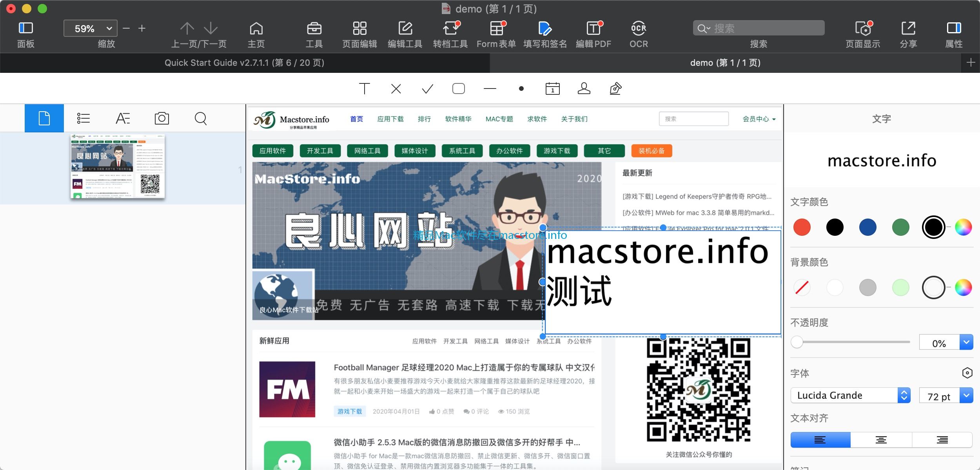The height and width of the screenshot is (470, 980).
Task: Toggle the side panel (面板) icon
Action: coord(26,28)
